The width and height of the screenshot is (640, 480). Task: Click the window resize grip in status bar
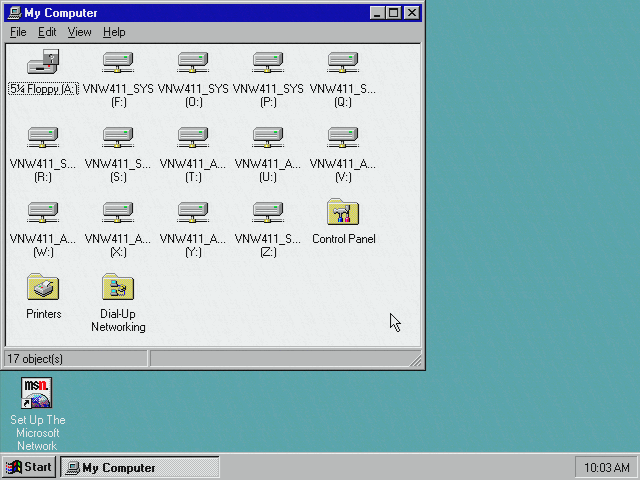pyautogui.click(x=416, y=360)
